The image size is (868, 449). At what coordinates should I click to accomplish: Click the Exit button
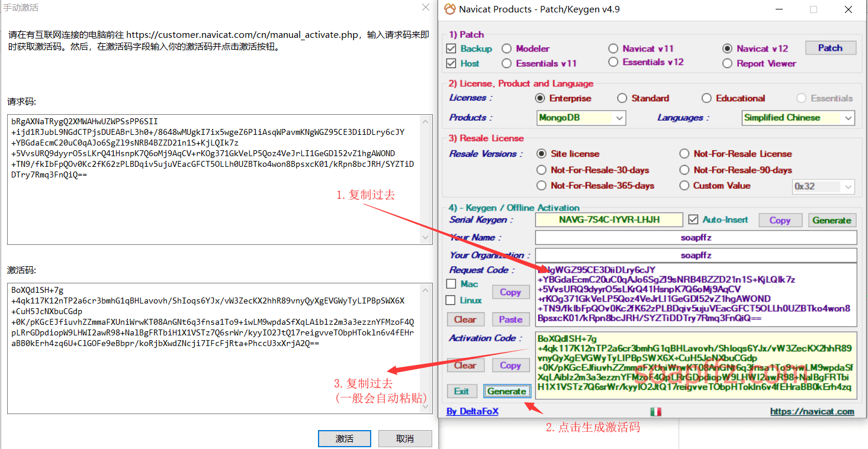[462, 391]
